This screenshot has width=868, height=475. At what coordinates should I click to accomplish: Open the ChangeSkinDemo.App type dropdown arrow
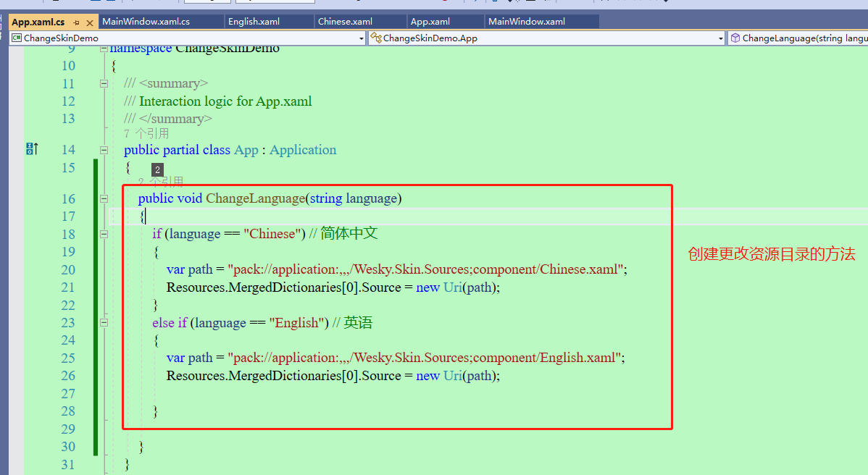tap(720, 38)
